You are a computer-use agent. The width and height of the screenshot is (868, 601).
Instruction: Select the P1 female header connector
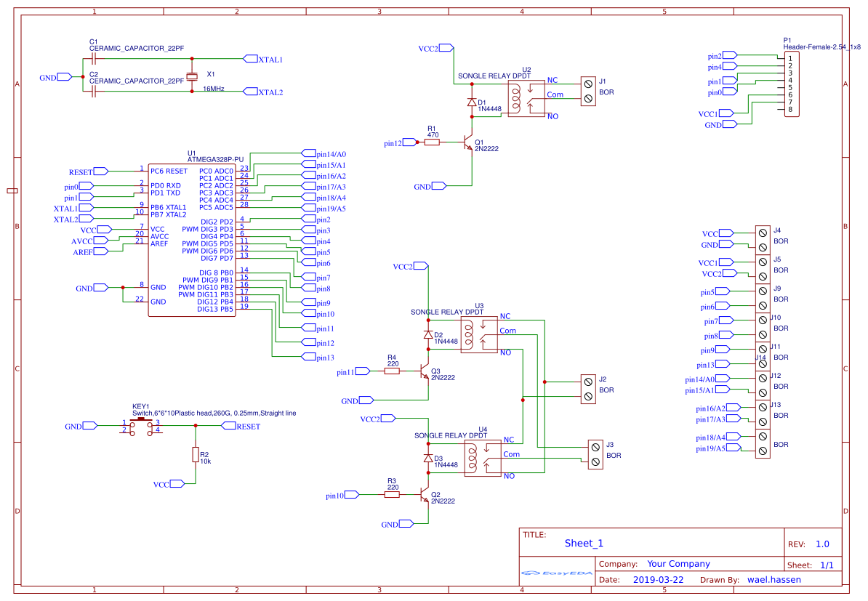click(x=791, y=84)
